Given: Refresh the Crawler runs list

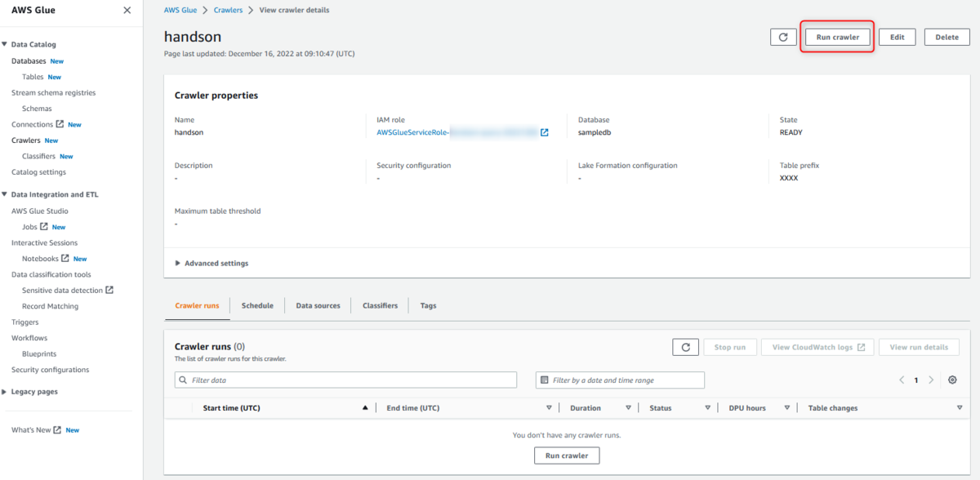Looking at the screenshot, I should 685,347.
